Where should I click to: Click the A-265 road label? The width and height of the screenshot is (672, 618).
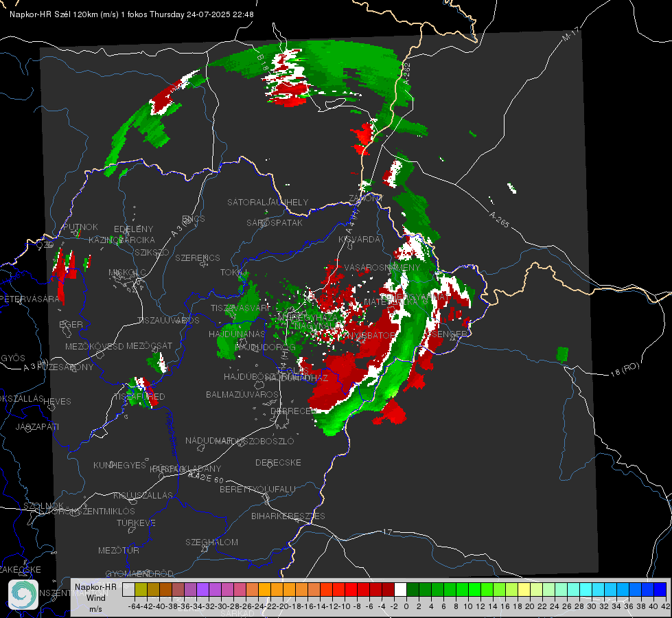coord(499,219)
